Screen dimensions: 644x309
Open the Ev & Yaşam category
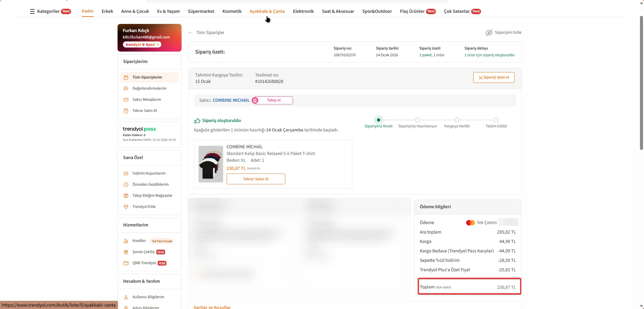coord(168,11)
